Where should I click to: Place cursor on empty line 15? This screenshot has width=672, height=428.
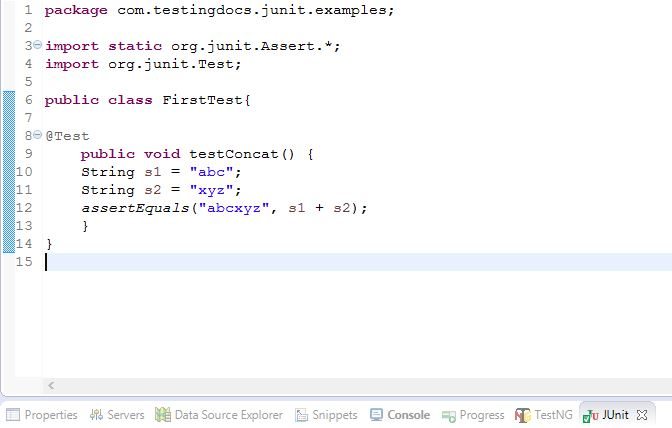pos(200,262)
